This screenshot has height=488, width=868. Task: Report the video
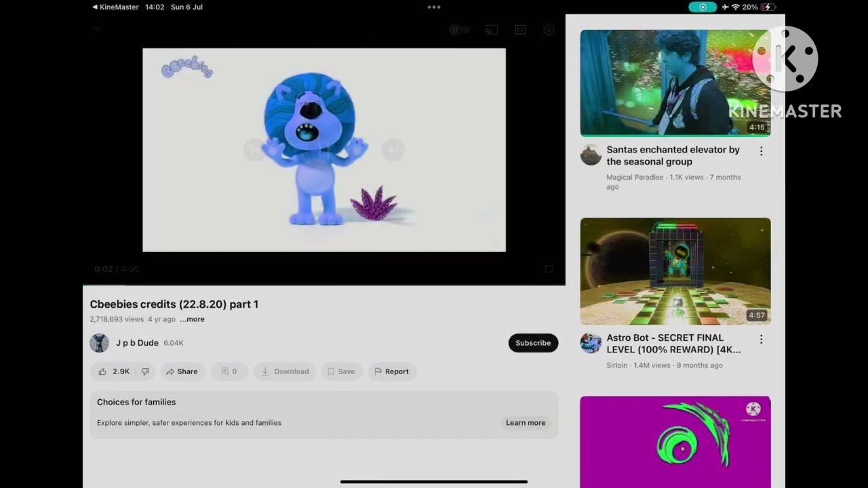(392, 371)
